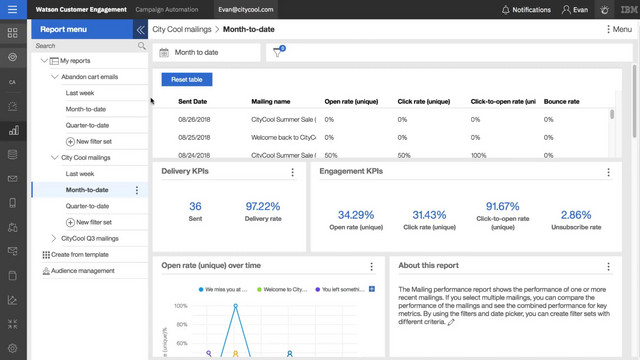Open the database stack sidebar icon
The height and width of the screenshot is (360, 640).
[x=13, y=155]
